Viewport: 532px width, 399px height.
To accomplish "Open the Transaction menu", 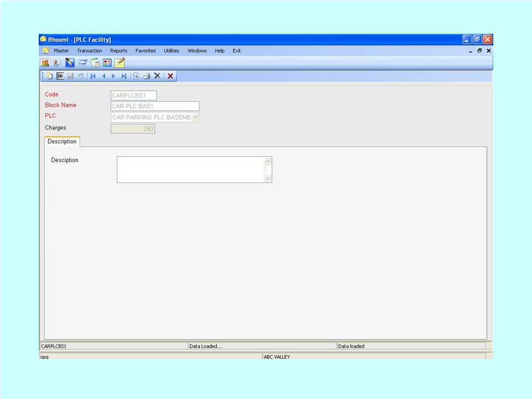I will point(89,50).
